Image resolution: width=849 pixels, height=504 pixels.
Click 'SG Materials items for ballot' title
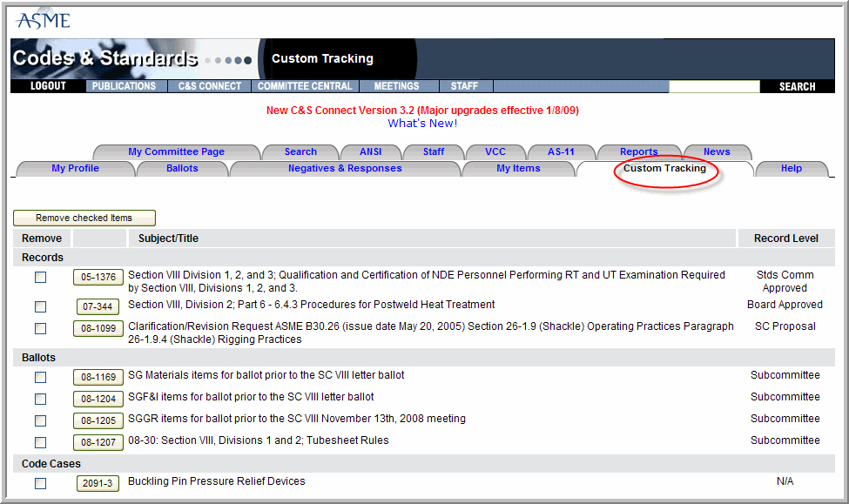tap(266, 375)
